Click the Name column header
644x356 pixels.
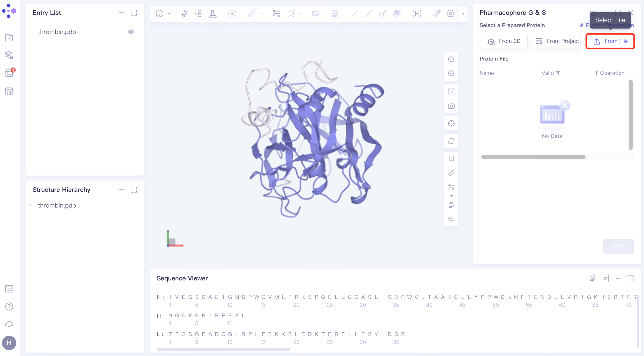pos(486,73)
